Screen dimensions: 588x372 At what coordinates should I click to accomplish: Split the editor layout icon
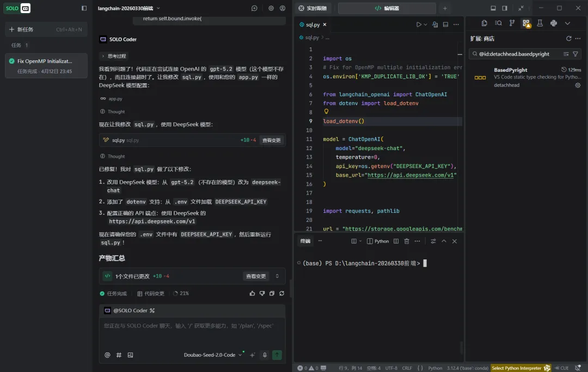coord(445,24)
